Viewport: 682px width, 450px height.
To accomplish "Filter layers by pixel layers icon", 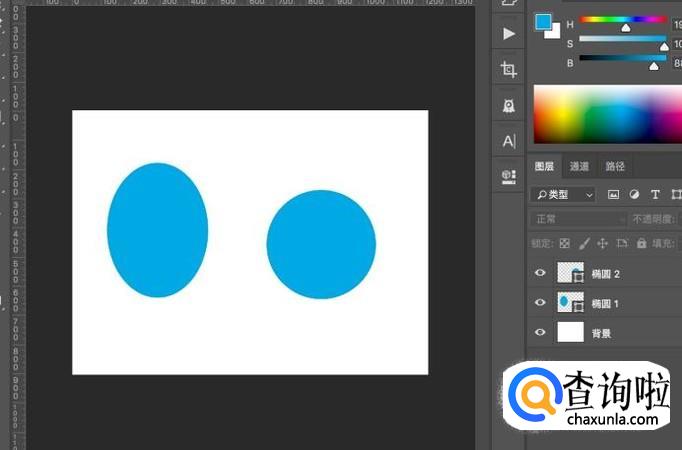I will pos(613,195).
